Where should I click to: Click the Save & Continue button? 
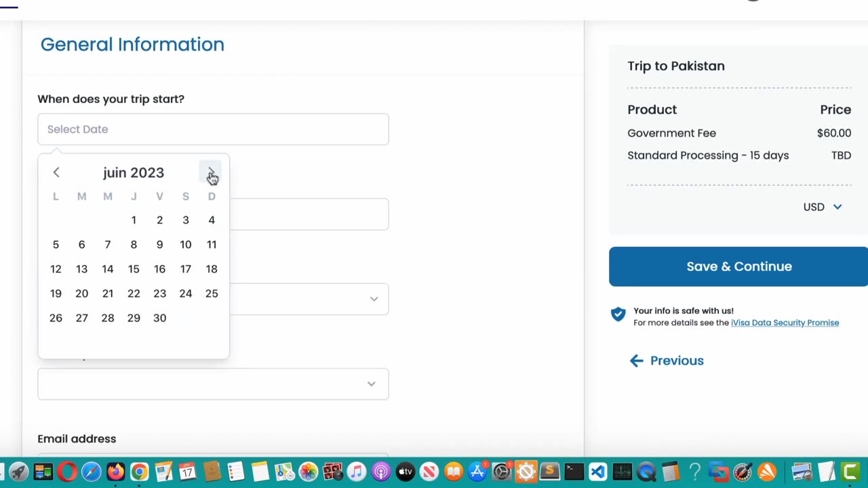point(738,266)
